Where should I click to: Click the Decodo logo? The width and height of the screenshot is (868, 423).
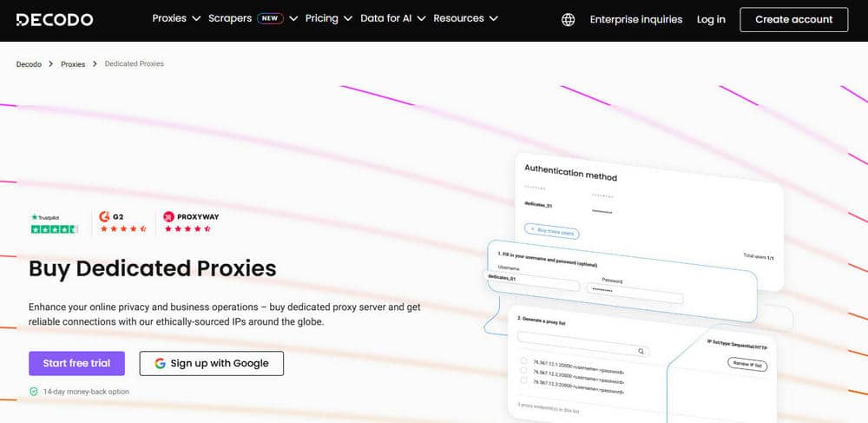click(x=54, y=20)
